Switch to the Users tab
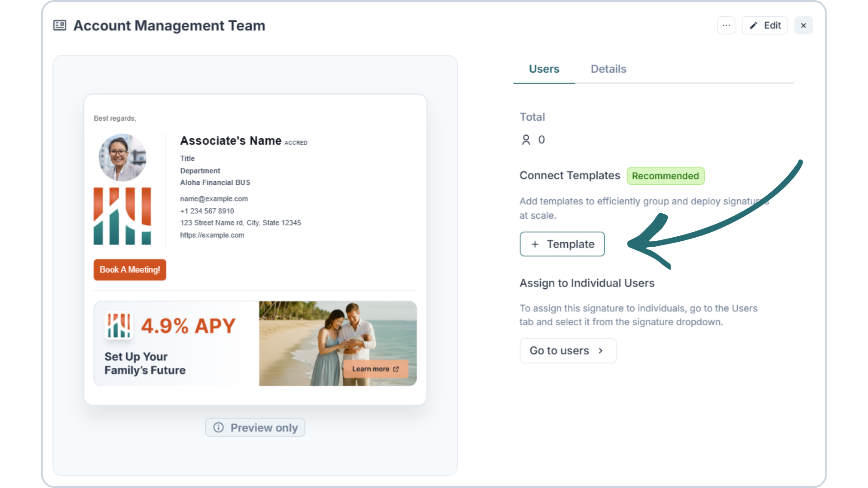 pos(544,69)
